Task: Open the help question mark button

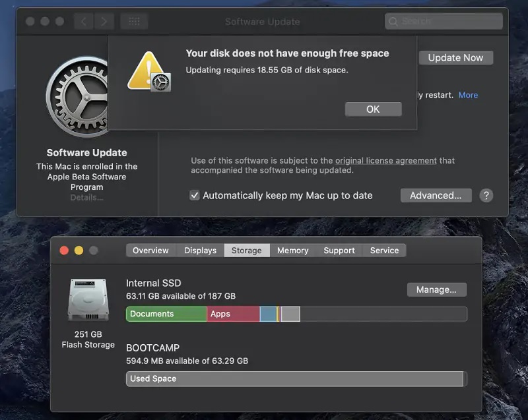Action: point(486,195)
